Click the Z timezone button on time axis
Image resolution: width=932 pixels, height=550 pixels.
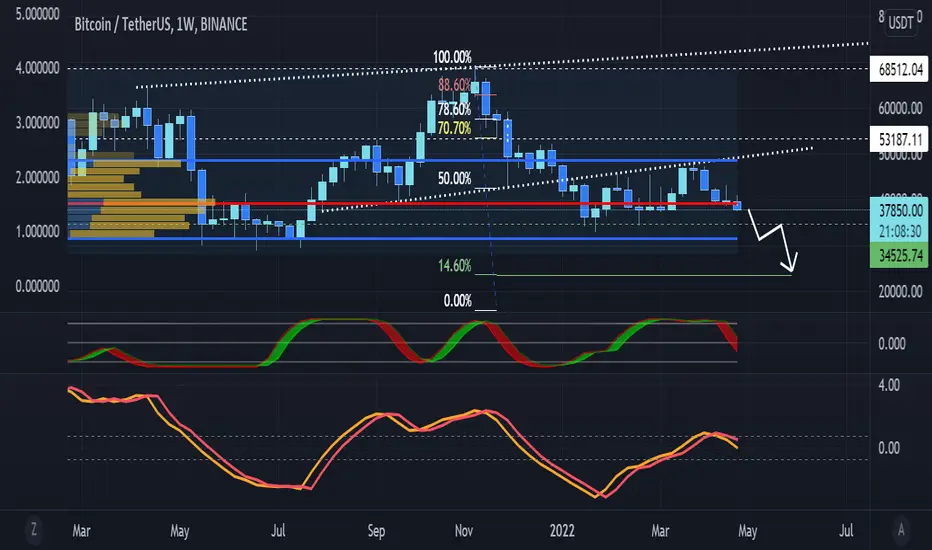click(x=34, y=529)
